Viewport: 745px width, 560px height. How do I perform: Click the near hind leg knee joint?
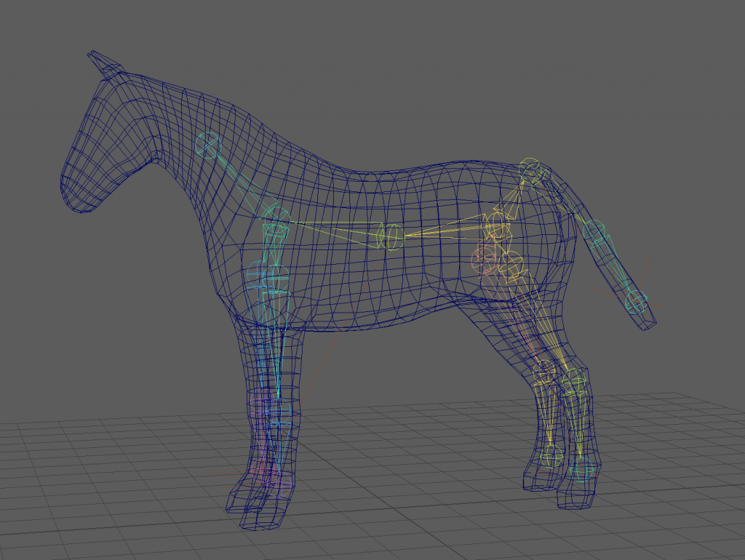(x=573, y=379)
